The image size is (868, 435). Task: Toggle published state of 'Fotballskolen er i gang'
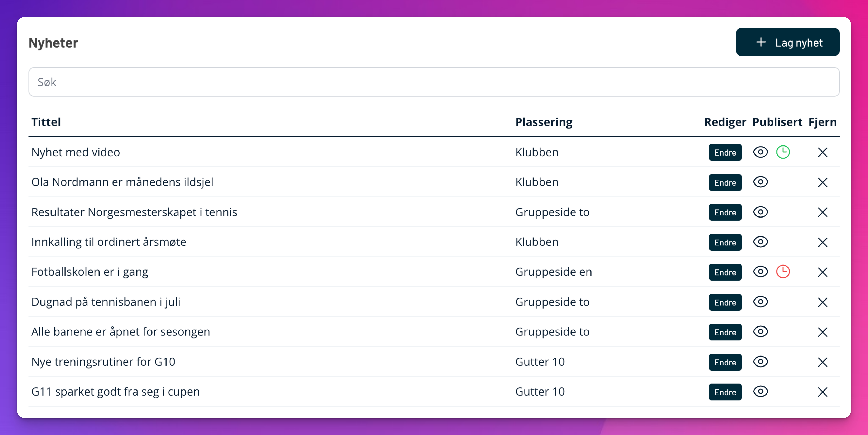760,272
